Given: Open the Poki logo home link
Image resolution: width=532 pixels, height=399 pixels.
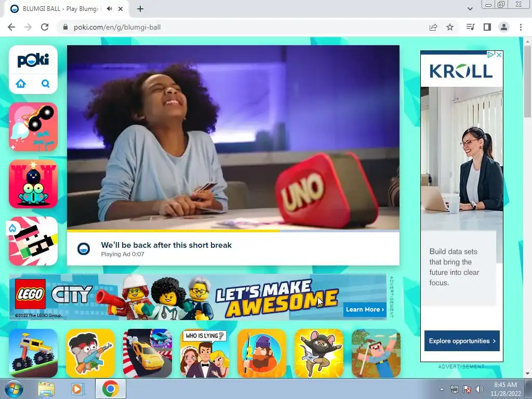Looking at the screenshot, I should coord(33,60).
